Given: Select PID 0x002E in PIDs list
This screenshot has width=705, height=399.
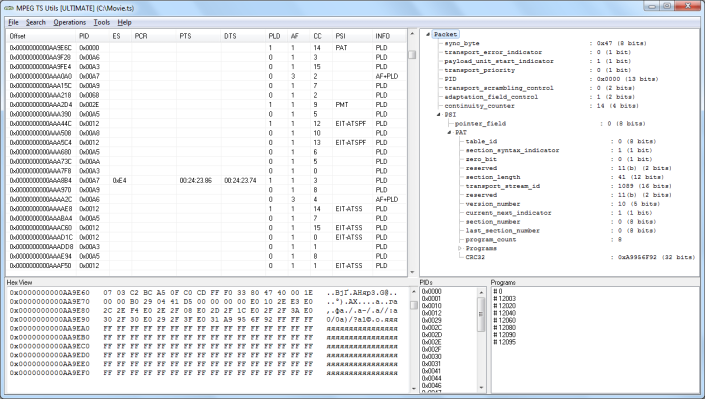Looking at the screenshot, I should (432, 342).
